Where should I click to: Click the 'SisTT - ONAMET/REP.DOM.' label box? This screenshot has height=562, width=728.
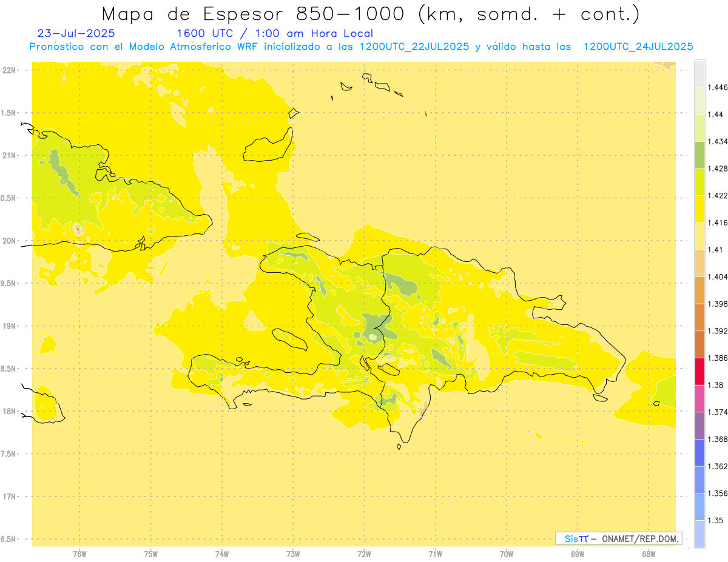click(619, 538)
